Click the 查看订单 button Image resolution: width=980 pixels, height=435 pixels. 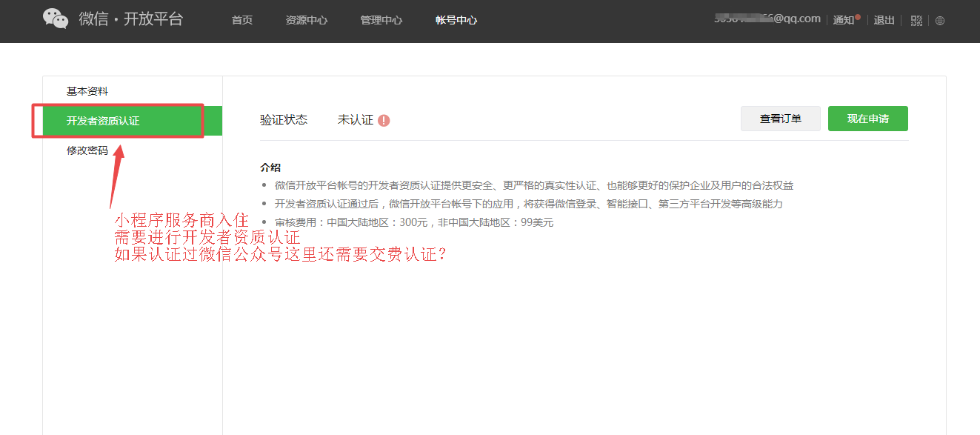coord(781,119)
